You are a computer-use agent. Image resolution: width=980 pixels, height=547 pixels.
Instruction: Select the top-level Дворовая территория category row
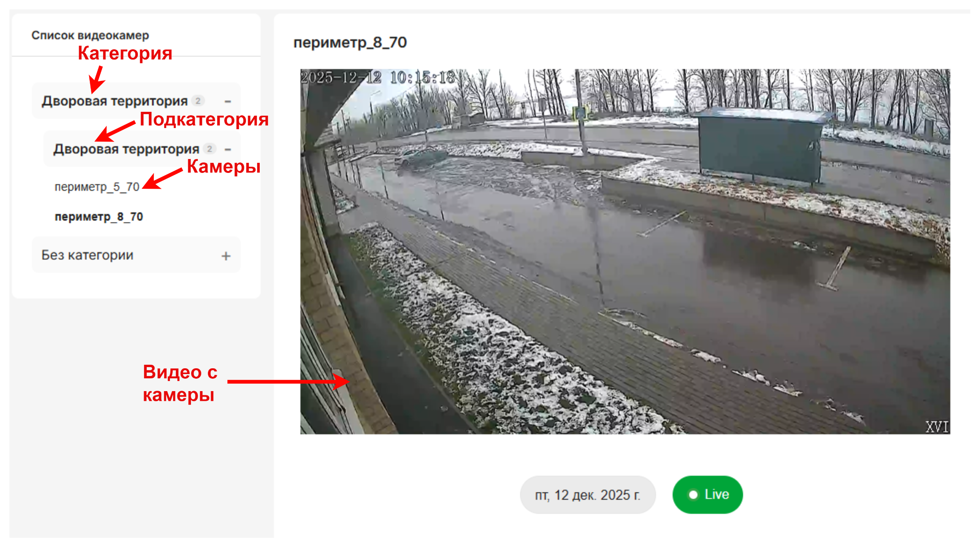tap(136, 101)
